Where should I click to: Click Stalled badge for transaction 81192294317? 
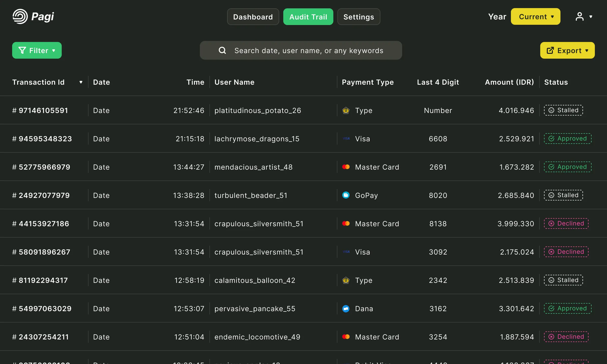click(x=563, y=280)
